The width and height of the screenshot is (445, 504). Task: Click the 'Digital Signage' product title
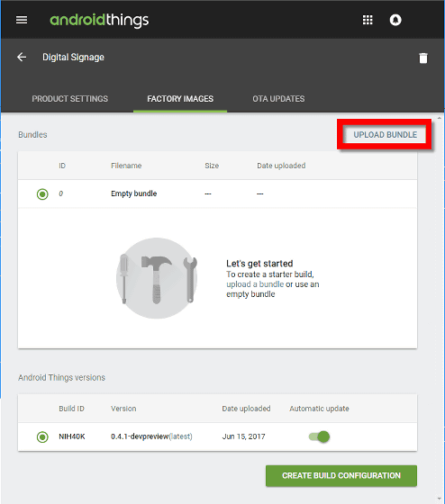(73, 58)
